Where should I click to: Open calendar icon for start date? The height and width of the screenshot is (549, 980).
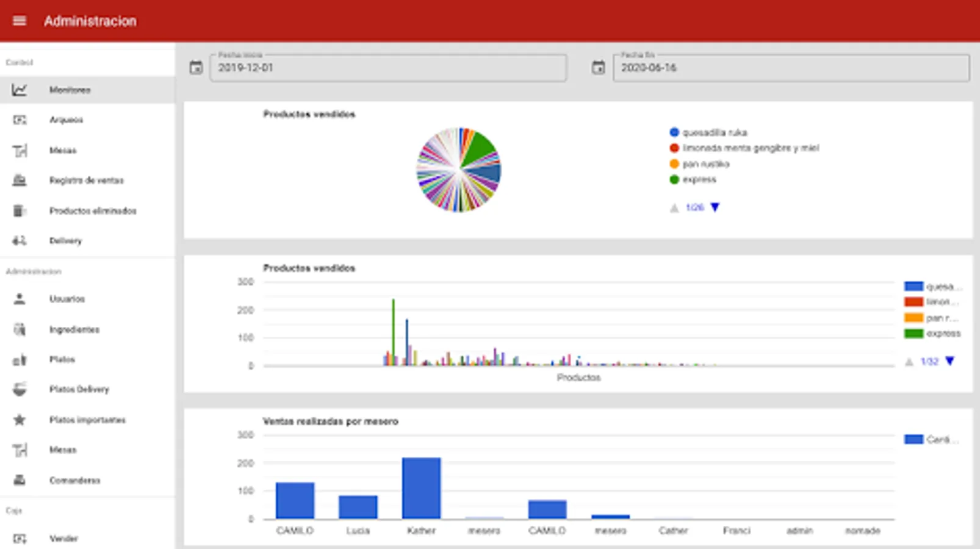[x=196, y=68]
